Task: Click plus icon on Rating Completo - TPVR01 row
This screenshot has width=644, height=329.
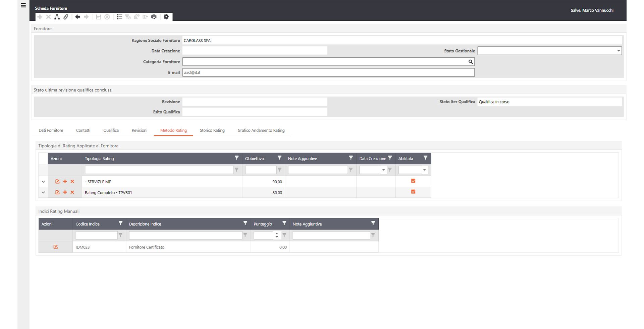Action: (x=65, y=192)
